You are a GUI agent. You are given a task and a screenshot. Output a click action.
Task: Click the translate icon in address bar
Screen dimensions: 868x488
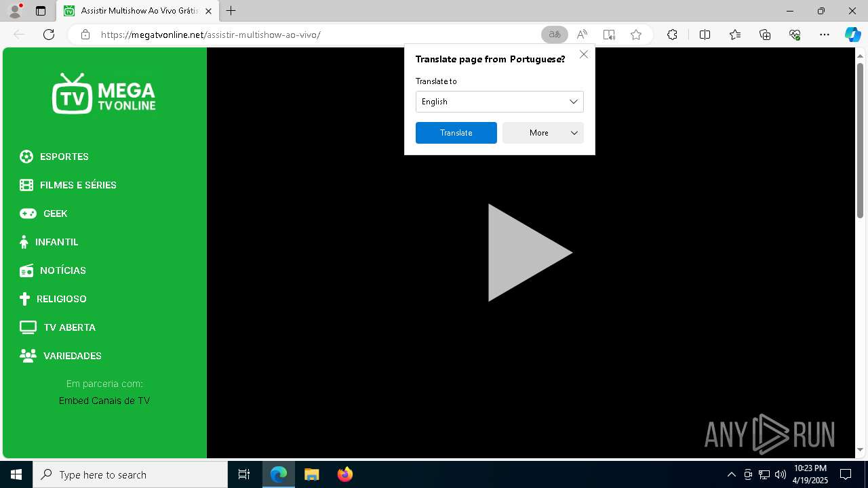pyautogui.click(x=555, y=35)
